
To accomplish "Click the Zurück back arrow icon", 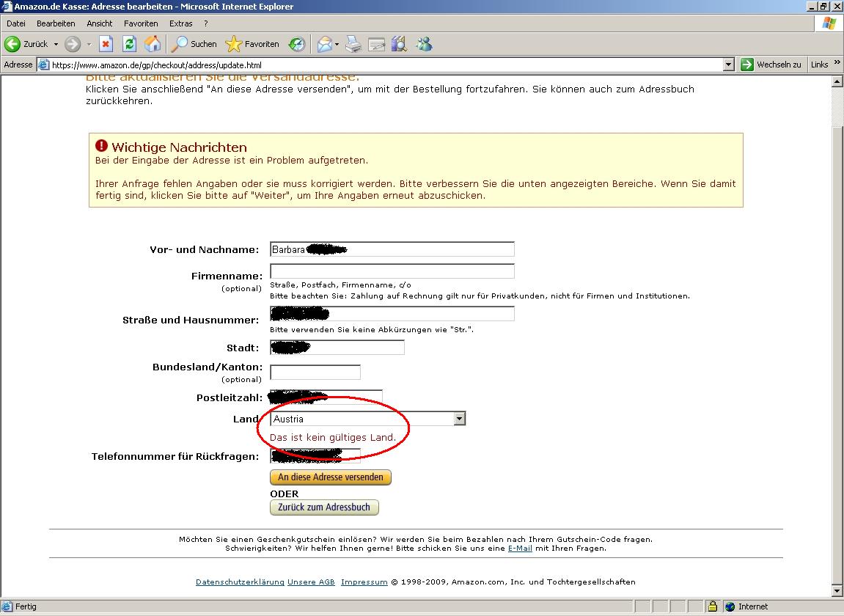I will pyautogui.click(x=12, y=44).
